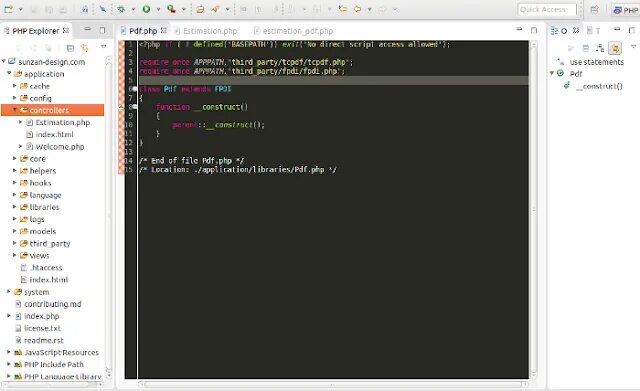Open the Debug configurations dropdown arrow
The height and width of the screenshot is (391, 640).
click(x=133, y=9)
